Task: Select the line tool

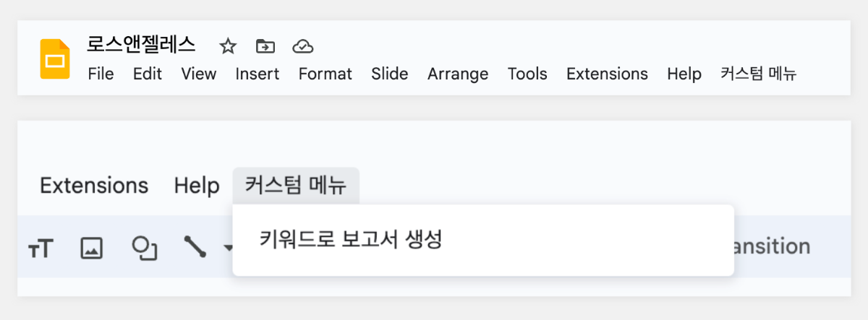Action: pos(195,247)
